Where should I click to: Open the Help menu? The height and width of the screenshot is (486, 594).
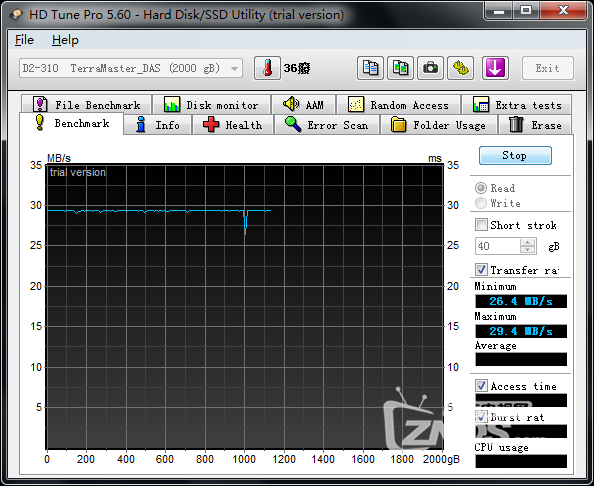65,40
